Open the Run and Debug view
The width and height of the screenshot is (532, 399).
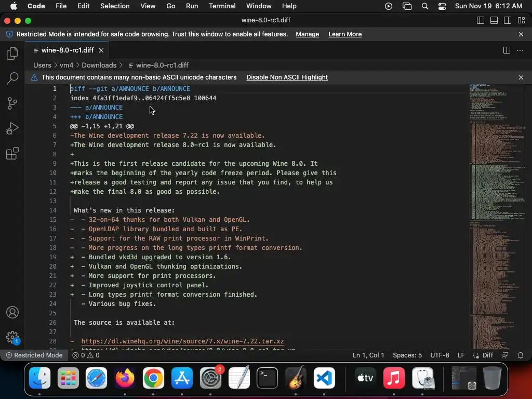[12, 129]
